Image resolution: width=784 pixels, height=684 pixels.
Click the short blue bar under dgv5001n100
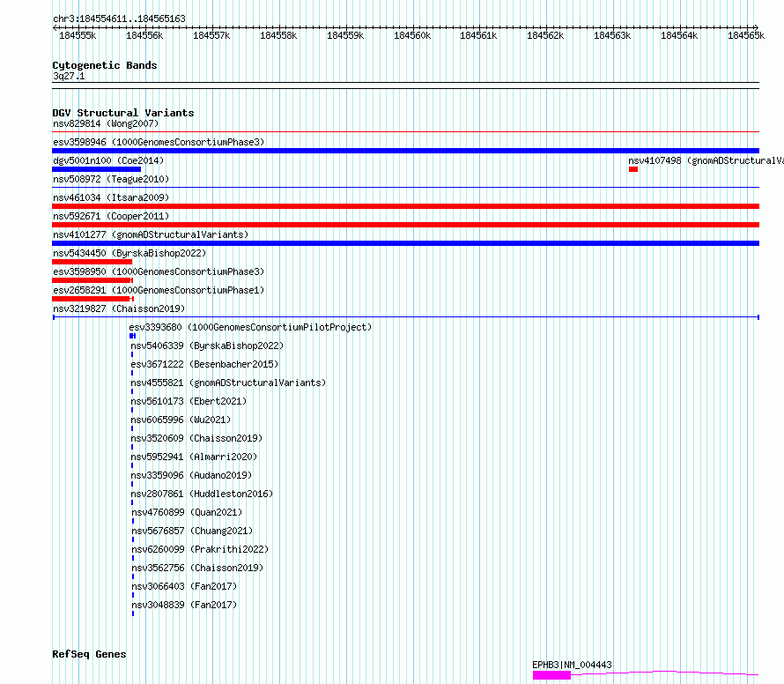pyautogui.click(x=97, y=169)
